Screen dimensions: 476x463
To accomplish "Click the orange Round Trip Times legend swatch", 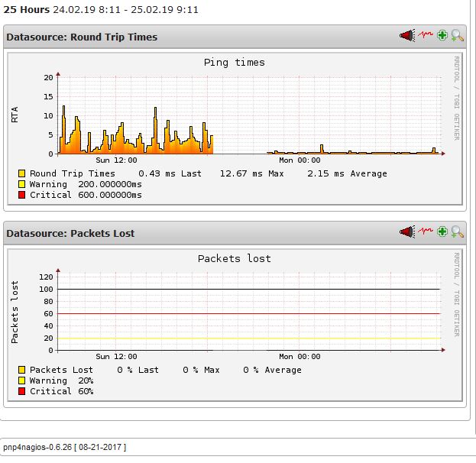I will 21,173.
